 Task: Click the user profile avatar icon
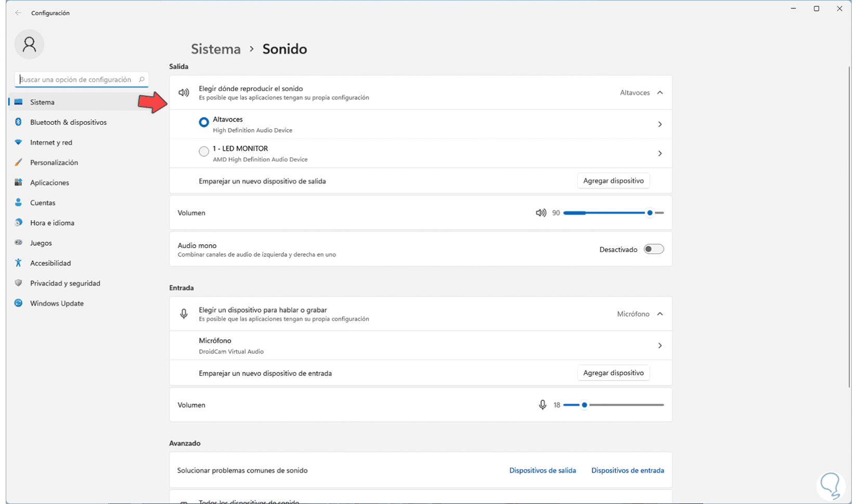click(x=29, y=45)
